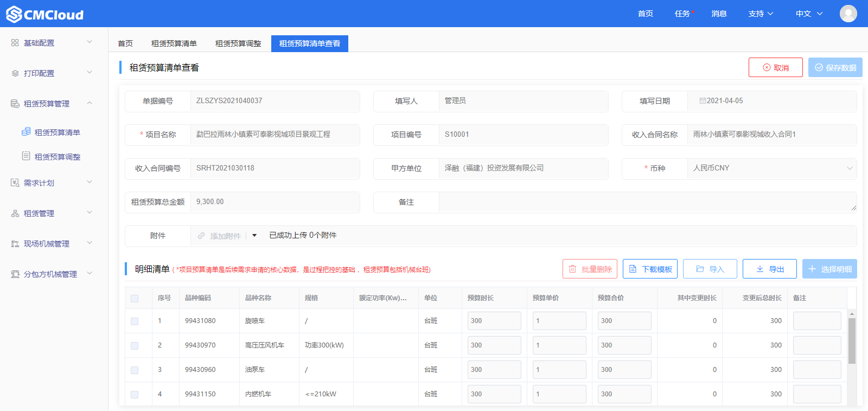This screenshot has width=868, height=411.
Task: Click the circle-x icon in 取消
Action: point(767,67)
